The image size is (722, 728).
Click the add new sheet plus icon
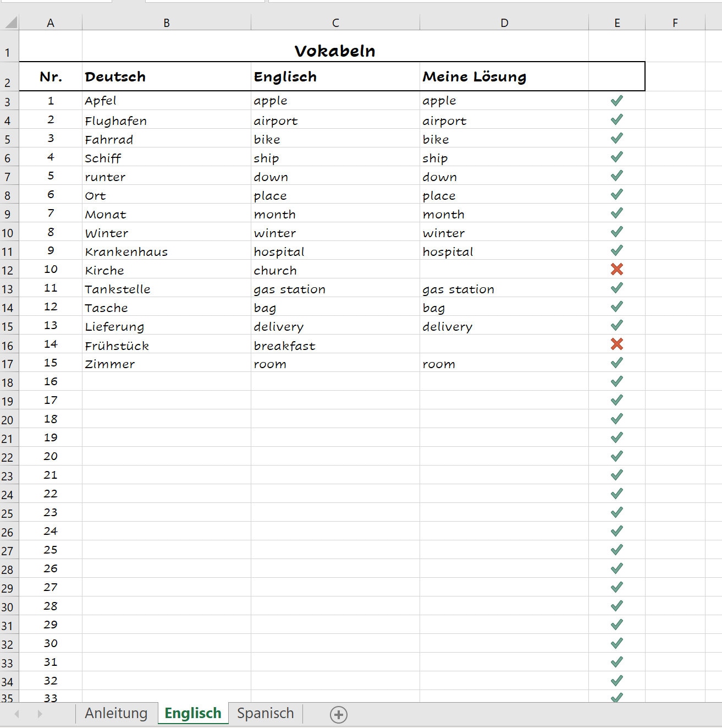pos(339,715)
